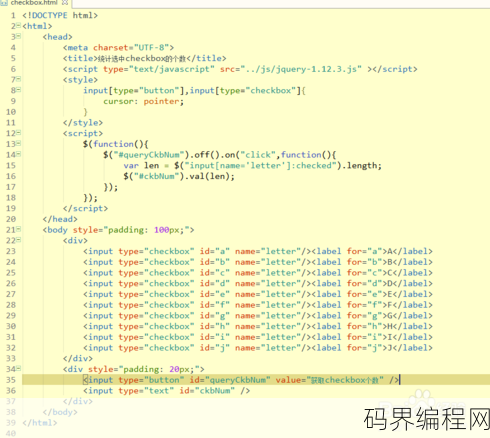Click the highlighted queryCkbNum button input line
The width and height of the screenshot is (490, 438).
tap(241, 380)
